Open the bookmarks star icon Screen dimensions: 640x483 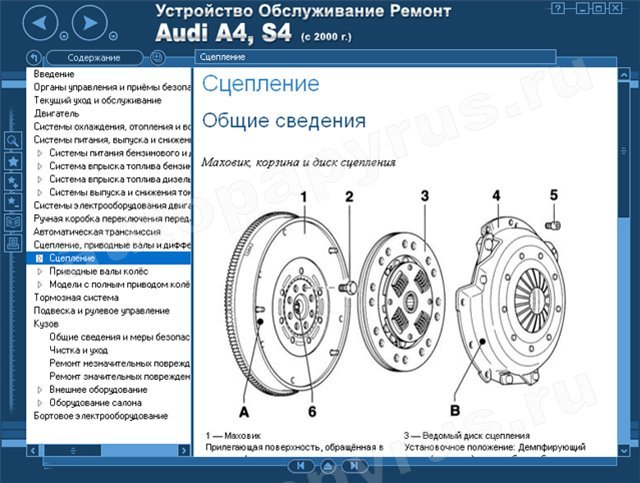coord(13,161)
